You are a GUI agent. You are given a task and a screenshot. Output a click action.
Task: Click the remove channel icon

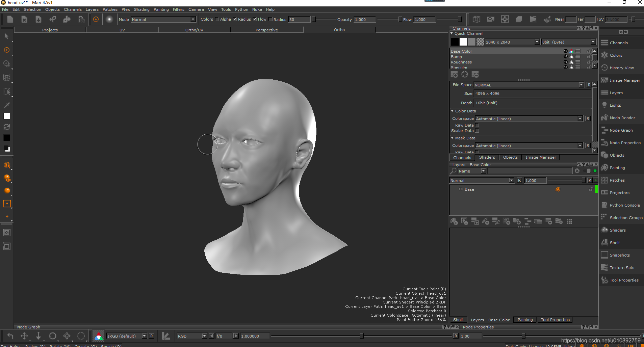pyautogui.click(x=475, y=75)
